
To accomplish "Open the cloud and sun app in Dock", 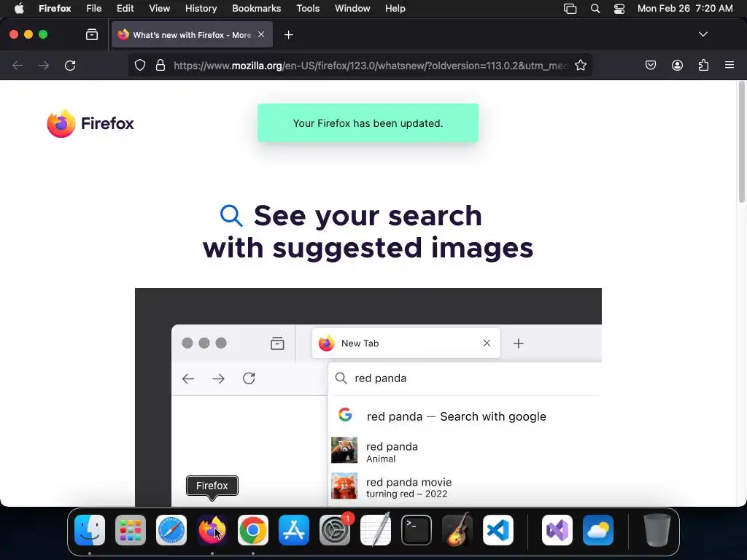I will (x=598, y=530).
